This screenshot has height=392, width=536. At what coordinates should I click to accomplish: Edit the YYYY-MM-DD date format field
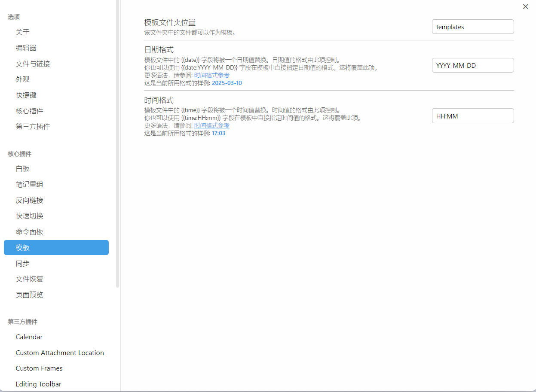pos(472,65)
